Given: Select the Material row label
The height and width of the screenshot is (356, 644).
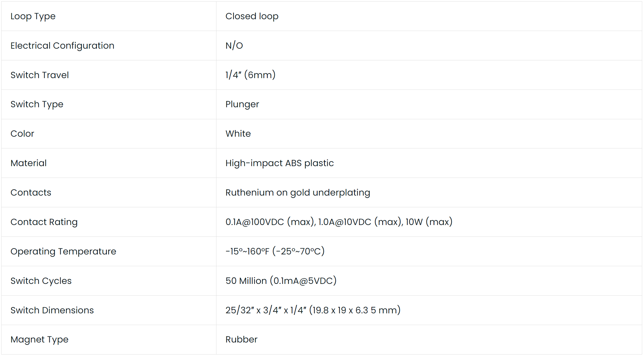Looking at the screenshot, I should point(29,163).
